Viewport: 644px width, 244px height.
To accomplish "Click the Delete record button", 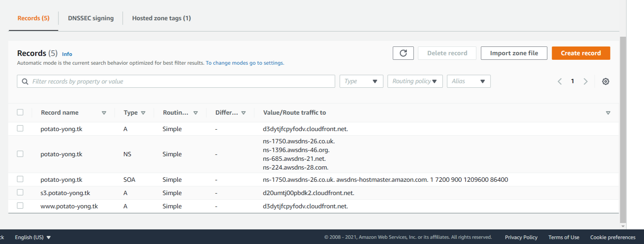I will click(447, 53).
